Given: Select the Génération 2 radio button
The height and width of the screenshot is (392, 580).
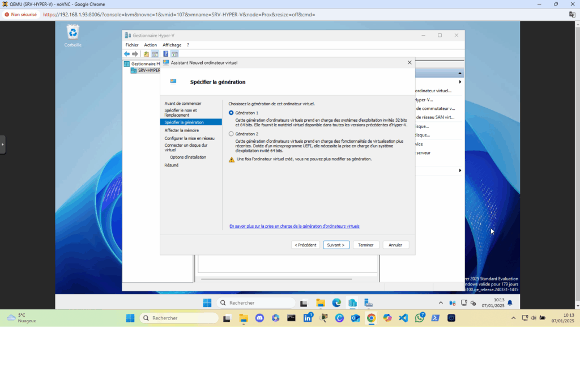Looking at the screenshot, I should (231, 134).
